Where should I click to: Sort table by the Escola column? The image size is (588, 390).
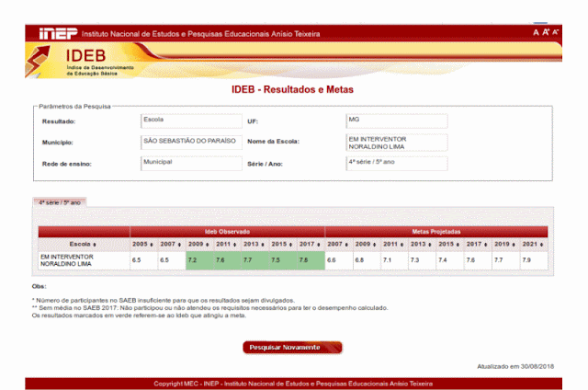[84, 244]
